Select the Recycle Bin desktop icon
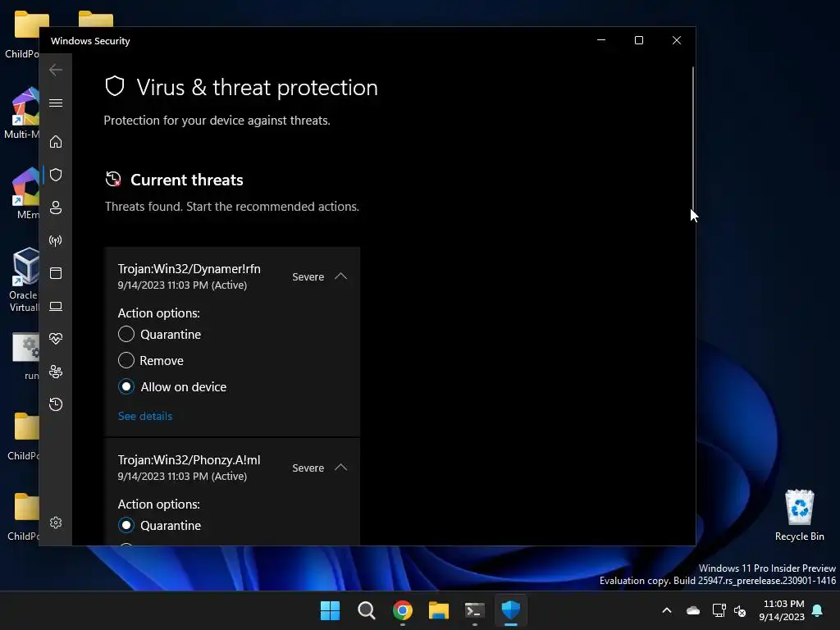This screenshot has width=840, height=630. 799,514
